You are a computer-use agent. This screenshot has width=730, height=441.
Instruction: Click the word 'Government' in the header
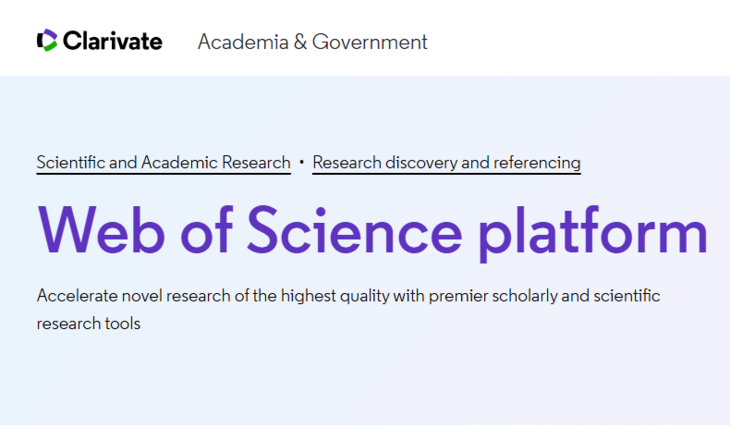370,42
